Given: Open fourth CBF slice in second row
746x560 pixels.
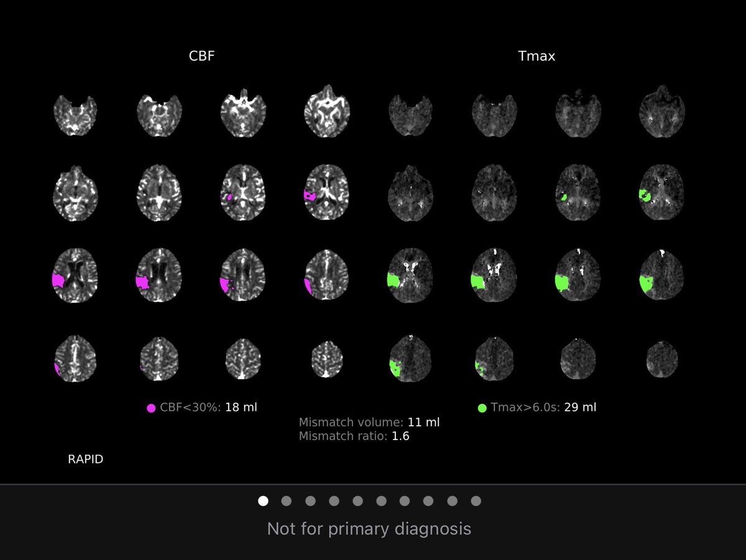Looking at the screenshot, I should (x=327, y=193).
